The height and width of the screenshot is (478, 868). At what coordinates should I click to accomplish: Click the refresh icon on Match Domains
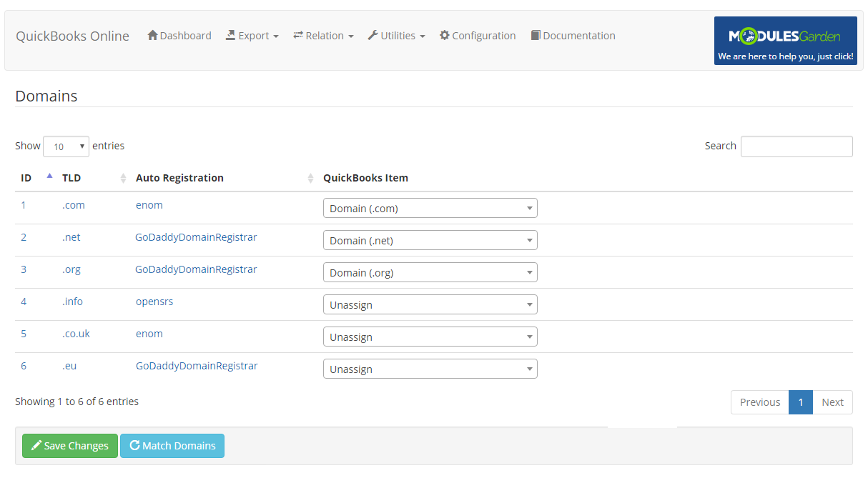(x=135, y=445)
